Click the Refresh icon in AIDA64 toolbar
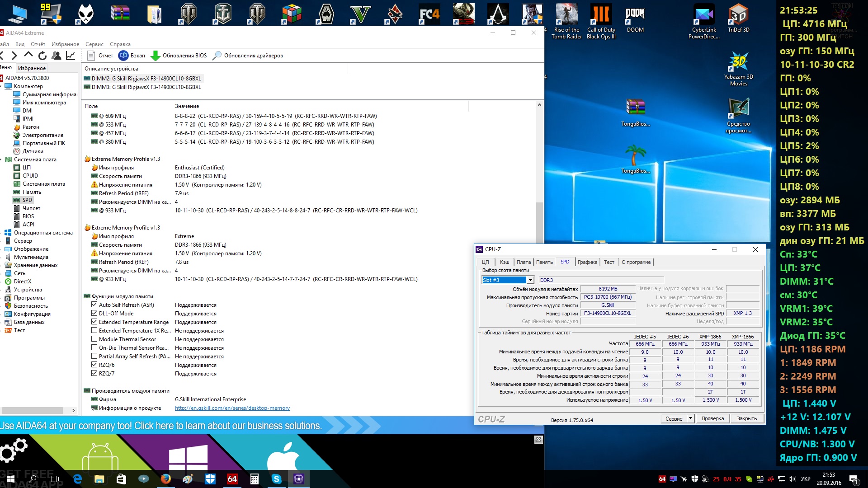 [x=42, y=56]
